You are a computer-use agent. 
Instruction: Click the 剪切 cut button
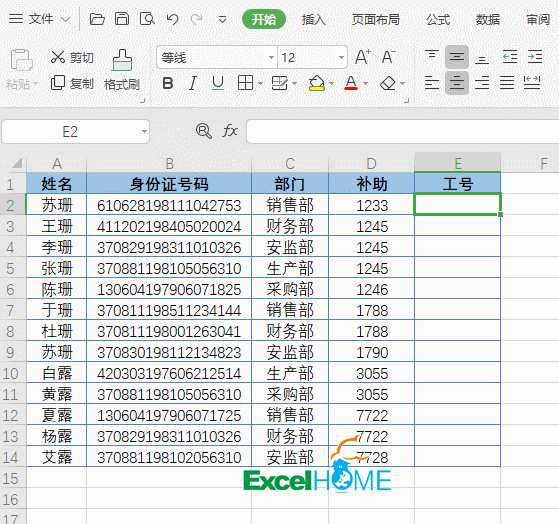tap(72, 57)
